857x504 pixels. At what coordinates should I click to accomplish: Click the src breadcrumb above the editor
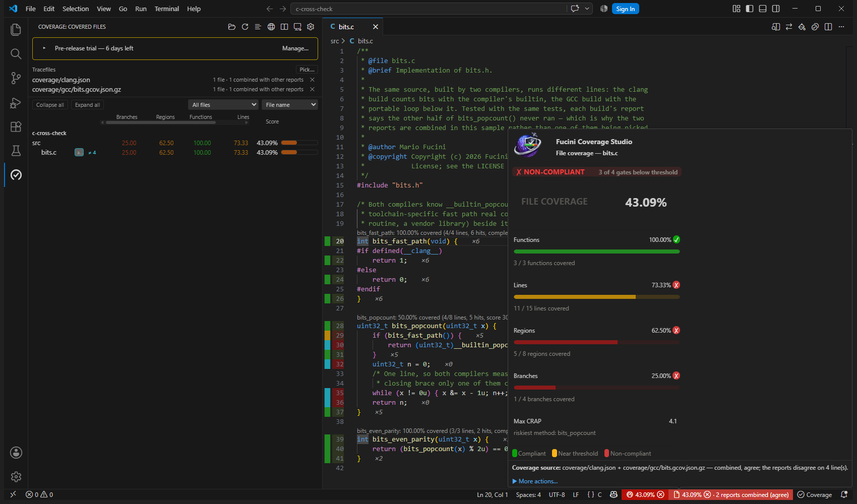tap(335, 41)
